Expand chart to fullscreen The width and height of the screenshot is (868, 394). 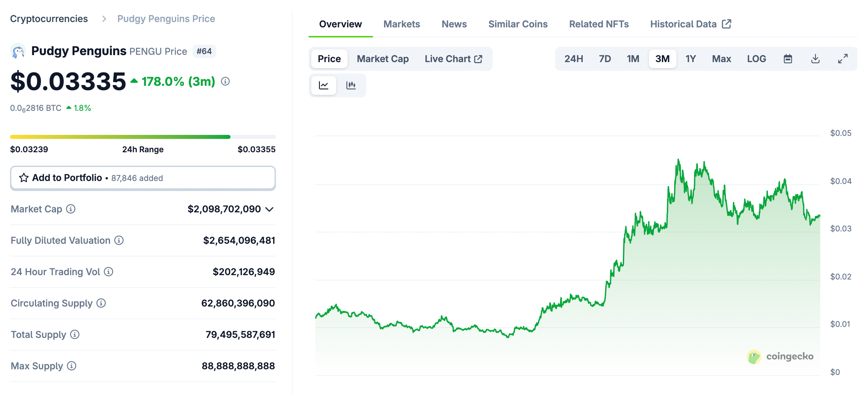pos(842,59)
